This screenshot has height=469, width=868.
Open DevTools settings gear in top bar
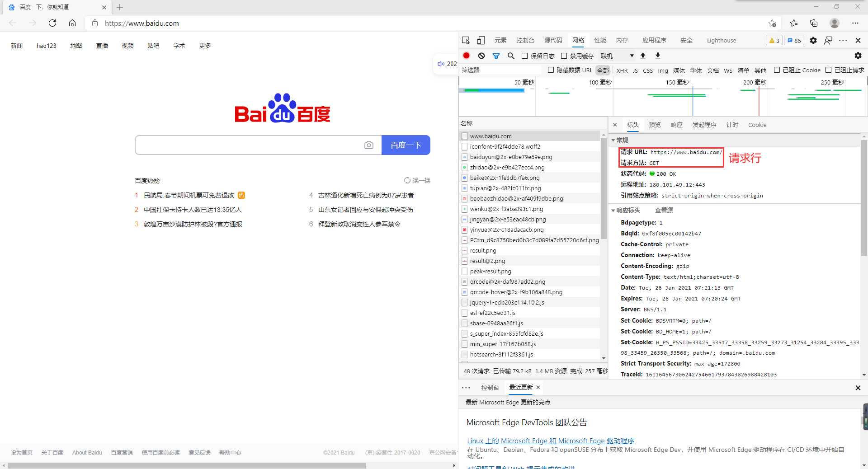(813, 40)
